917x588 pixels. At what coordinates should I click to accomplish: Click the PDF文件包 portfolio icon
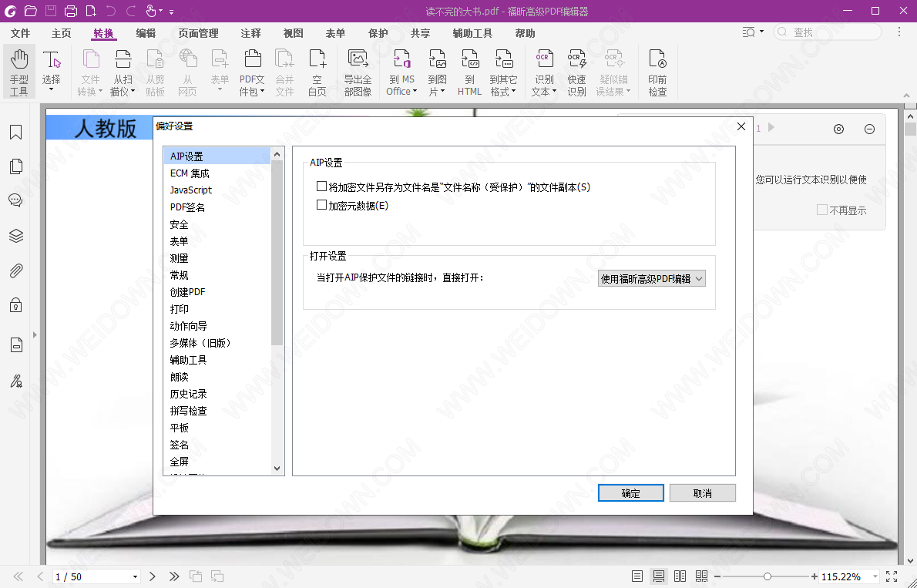coord(252,72)
